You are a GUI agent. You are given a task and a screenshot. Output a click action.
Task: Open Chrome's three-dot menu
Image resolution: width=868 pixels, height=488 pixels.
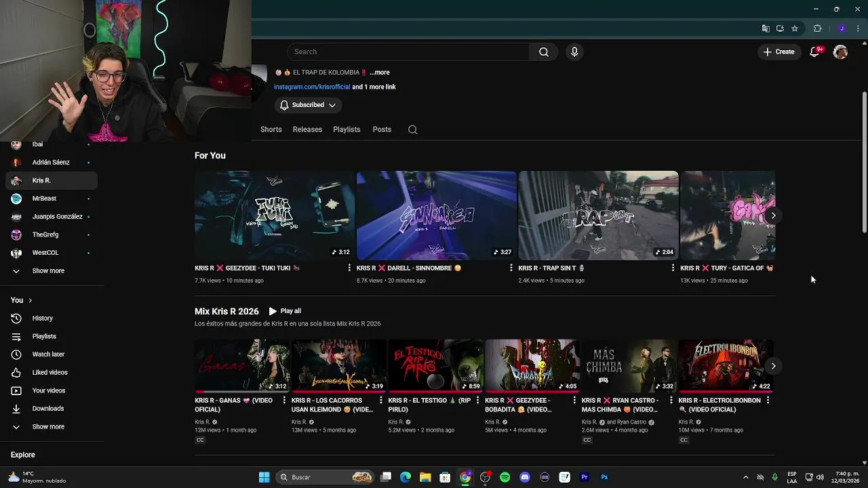tap(858, 28)
